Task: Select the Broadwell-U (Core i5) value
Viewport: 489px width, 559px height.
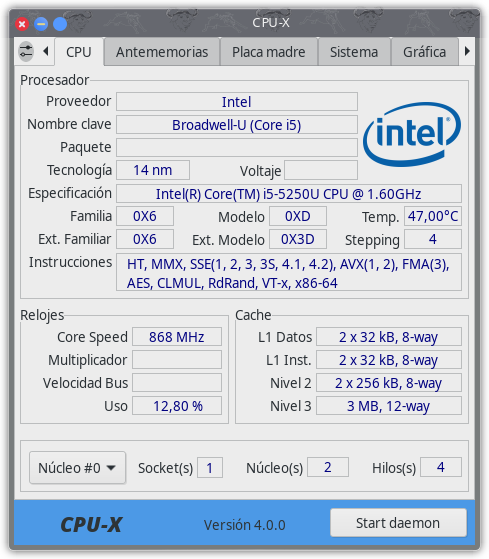Action: tap(237, 125)
